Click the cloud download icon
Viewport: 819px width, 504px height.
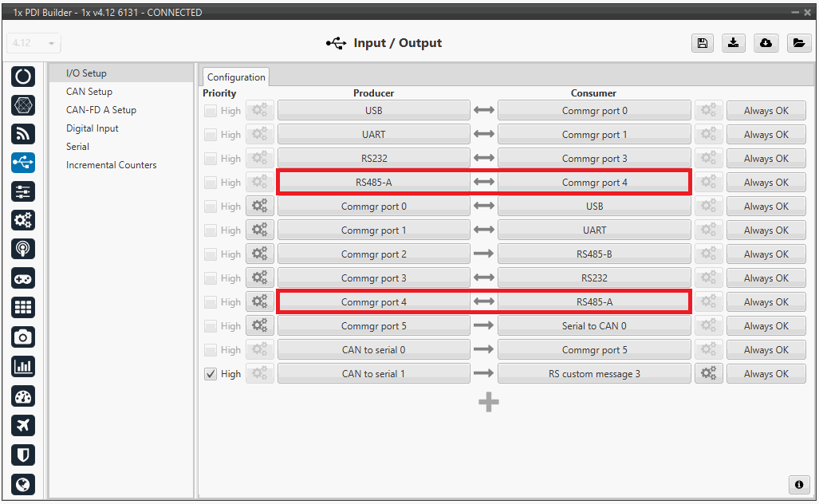[x=766, y=44]
